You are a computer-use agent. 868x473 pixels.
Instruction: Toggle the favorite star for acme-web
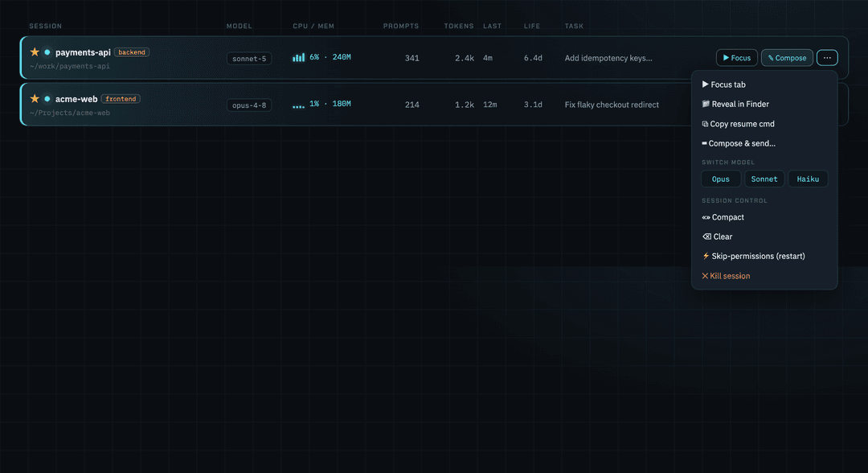[x=35, y=99]
